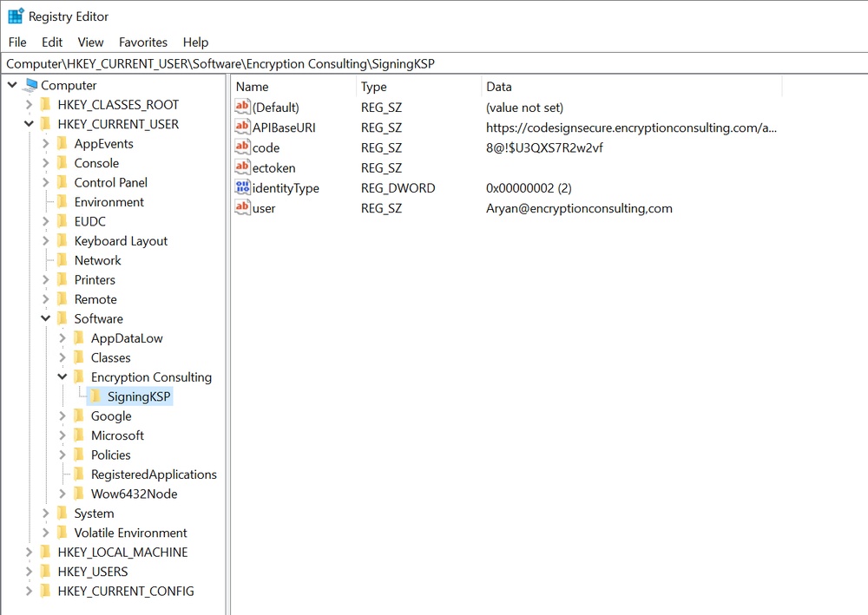Expand the Remote key arrow
868x615 pixels.
pyautogui.click(x=45, y=299)
